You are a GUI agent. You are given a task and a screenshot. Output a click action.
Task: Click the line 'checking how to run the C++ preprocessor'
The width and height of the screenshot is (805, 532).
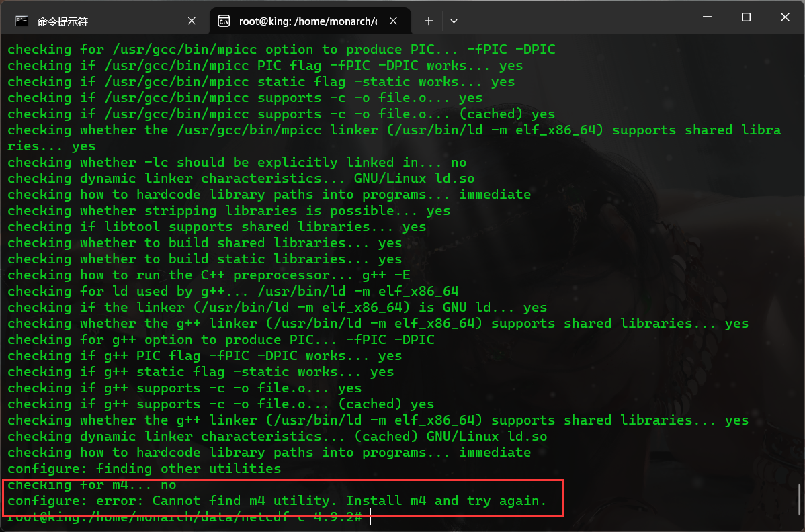tap(209, 275)
